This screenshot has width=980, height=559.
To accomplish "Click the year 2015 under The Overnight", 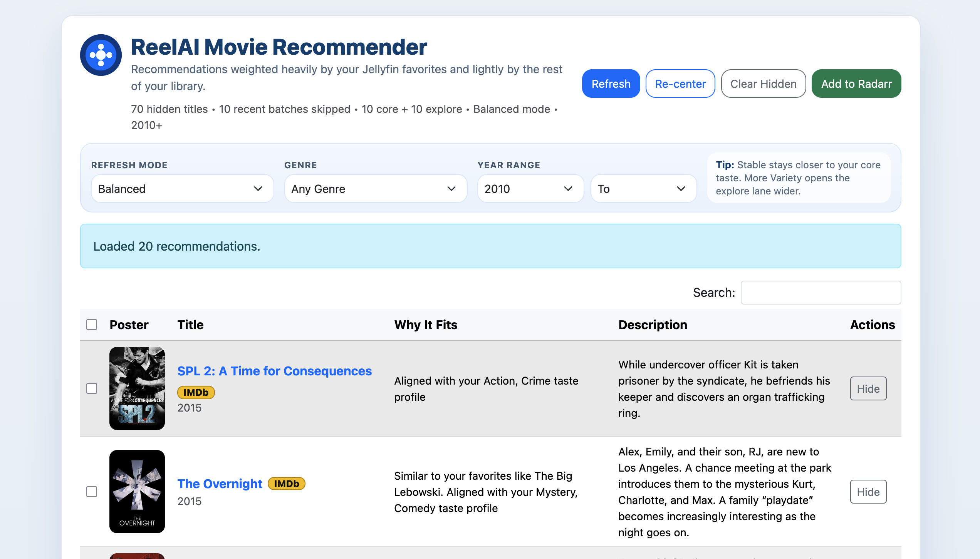I will pos(189,501).
